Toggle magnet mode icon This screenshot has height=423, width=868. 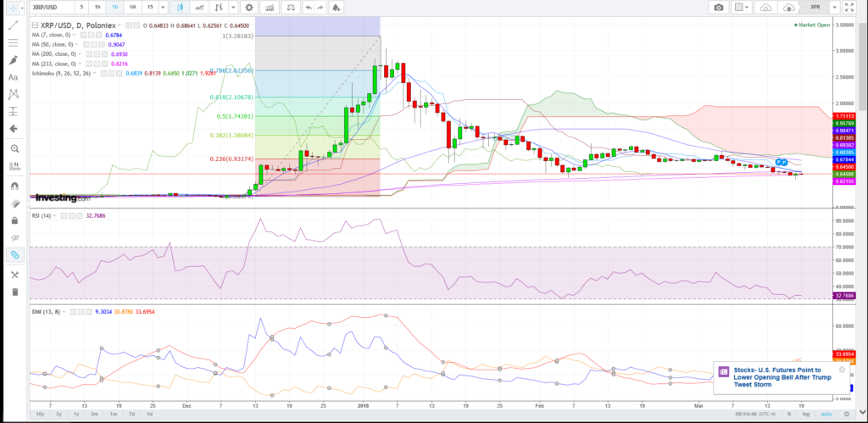(14, 186)
